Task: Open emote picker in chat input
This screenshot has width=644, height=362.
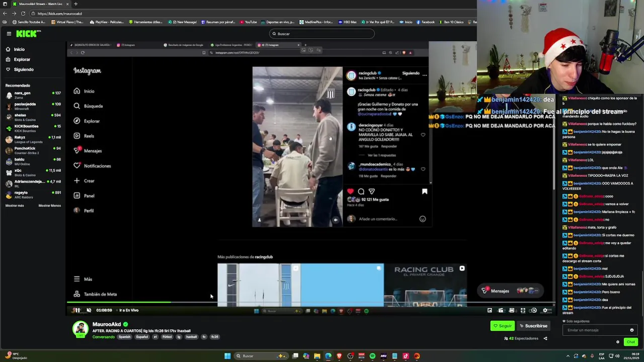Action: click(x=632, y=330)
